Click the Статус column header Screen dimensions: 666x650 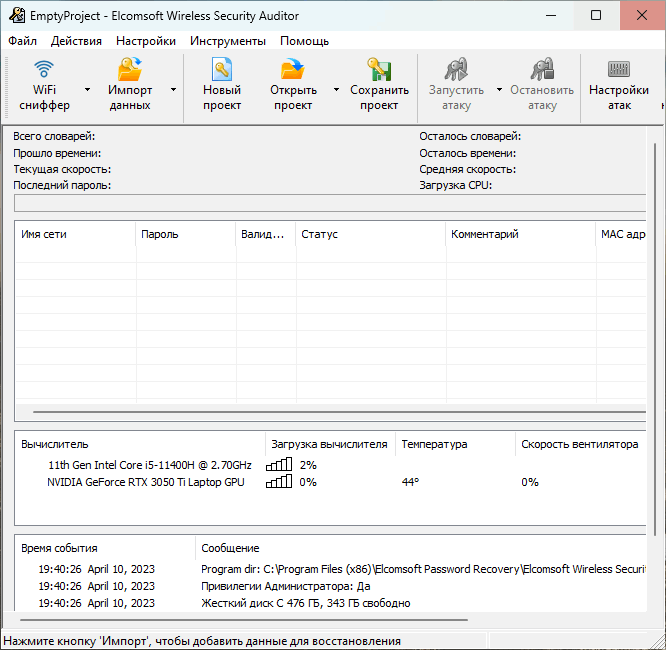pyautogui.click(x=370, y=234)
